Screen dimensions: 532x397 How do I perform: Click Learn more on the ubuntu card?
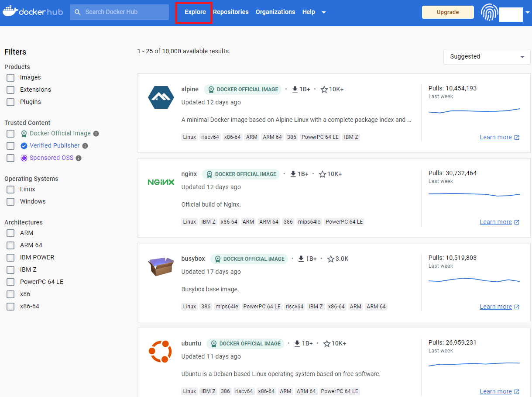coord(496,391)
